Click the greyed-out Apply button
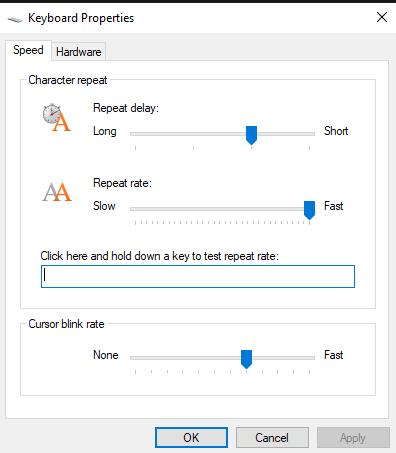Image resolution: width=396 pixels, height=453 pixels. pyautogui.click(x=353, y=437)
